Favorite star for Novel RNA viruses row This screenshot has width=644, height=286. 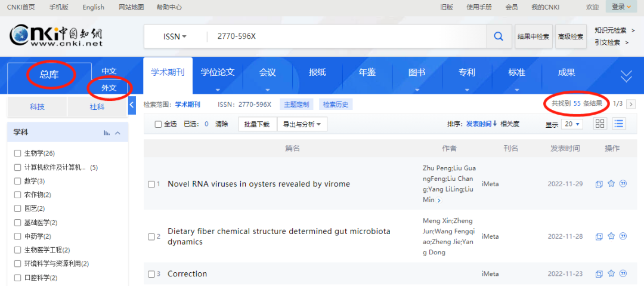611,183
